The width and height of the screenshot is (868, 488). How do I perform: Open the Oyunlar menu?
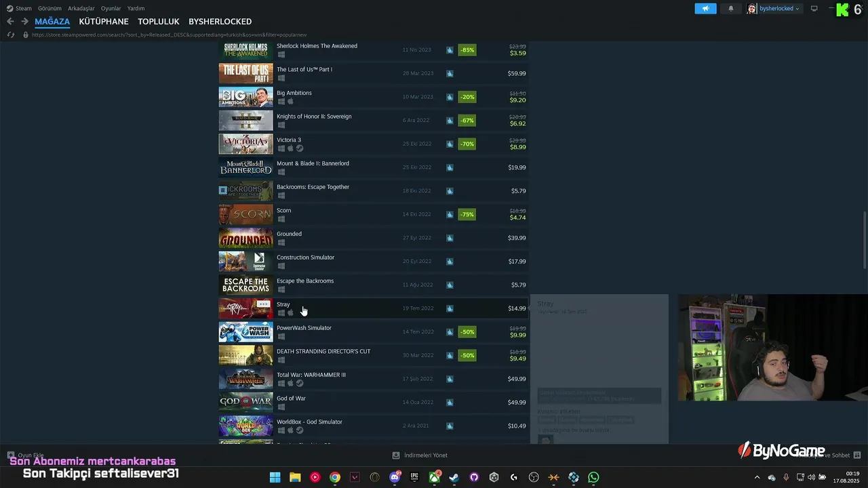tap(111, 8)
